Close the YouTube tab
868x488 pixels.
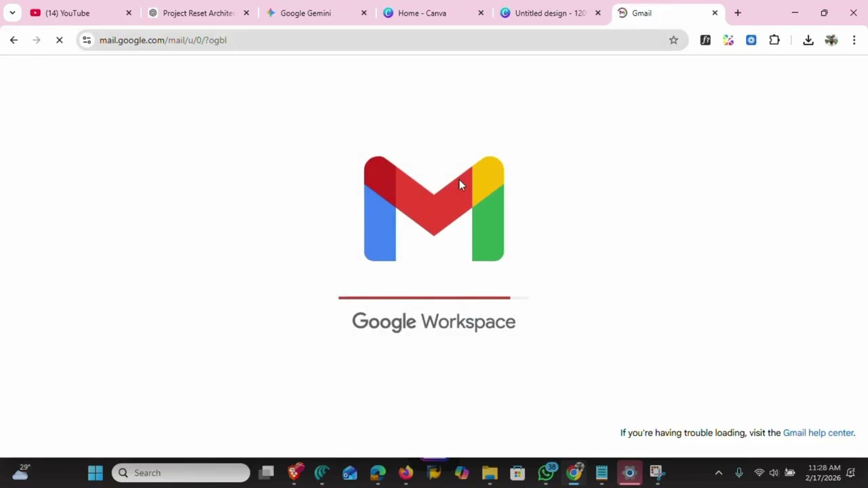tap(129, 13)
